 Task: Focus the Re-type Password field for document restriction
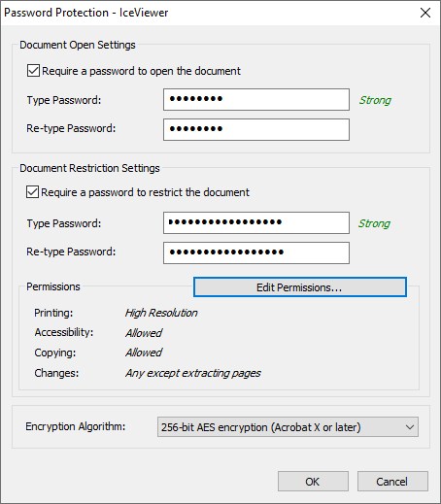click(x=256, y=252)
